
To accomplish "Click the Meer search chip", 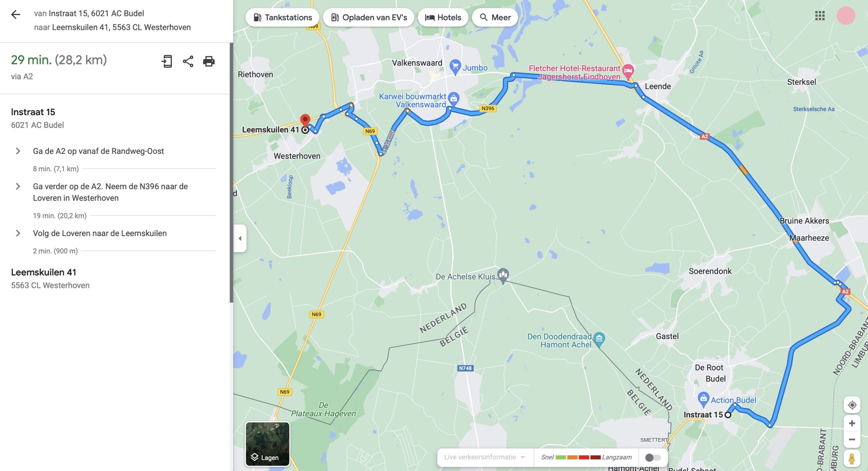I will [x=495, y=17].
